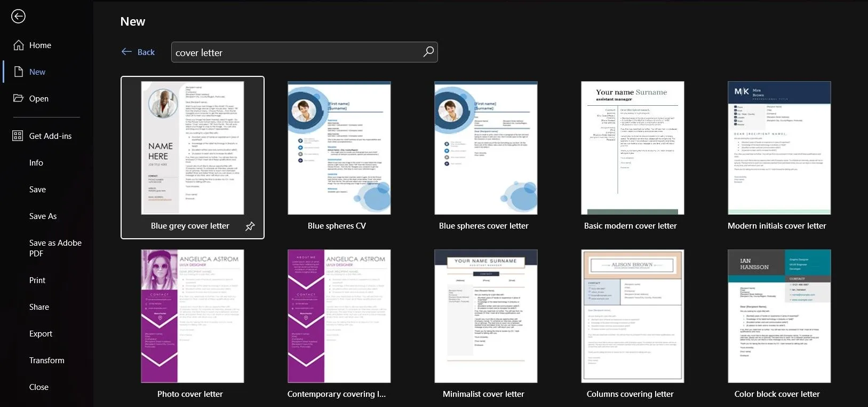Click the back arrow circle icon
This screenshot has width=868, height=407.
pyautogui.click(x=18, y=17)
